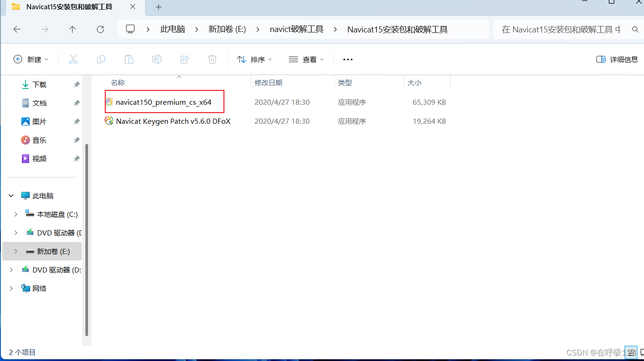Screen dimensions: 644x361
Task: Expand the 本地磁盘 (C:) node
Action: [x=16, y=215]
